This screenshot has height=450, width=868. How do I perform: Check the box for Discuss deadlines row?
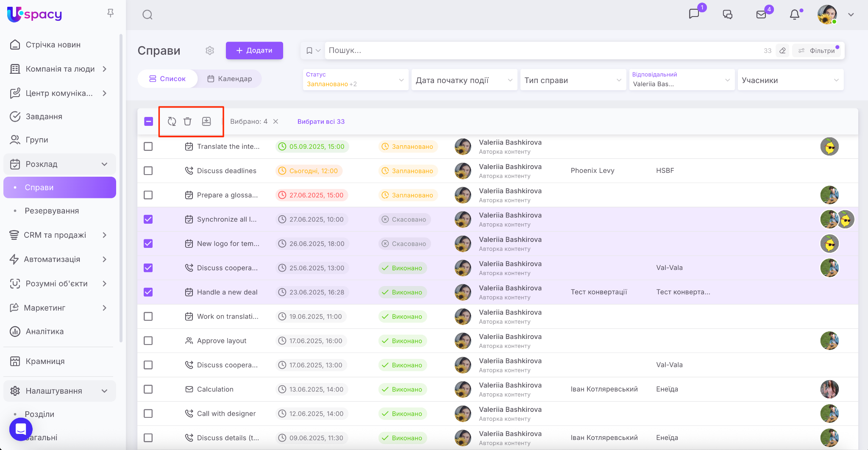148,171
